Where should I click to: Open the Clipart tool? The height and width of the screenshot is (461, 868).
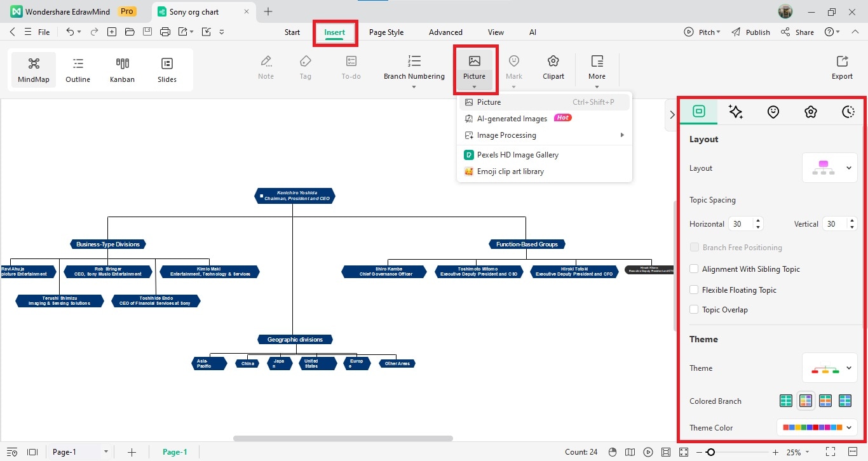tap(553, 68)
